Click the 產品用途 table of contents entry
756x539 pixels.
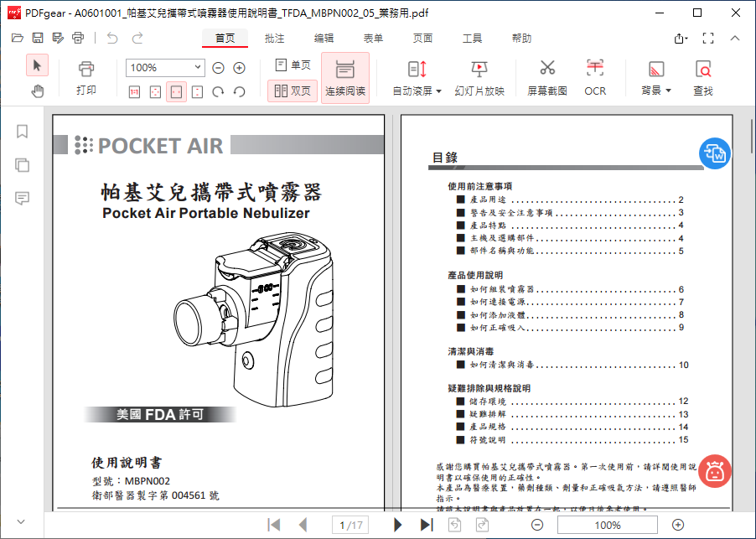point(569,200)
